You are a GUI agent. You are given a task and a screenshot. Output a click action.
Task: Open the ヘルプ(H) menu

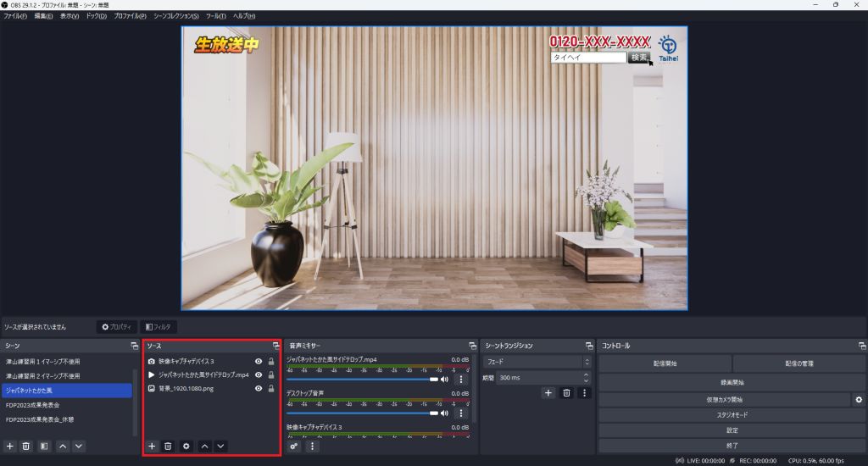[x=244, y=16]
